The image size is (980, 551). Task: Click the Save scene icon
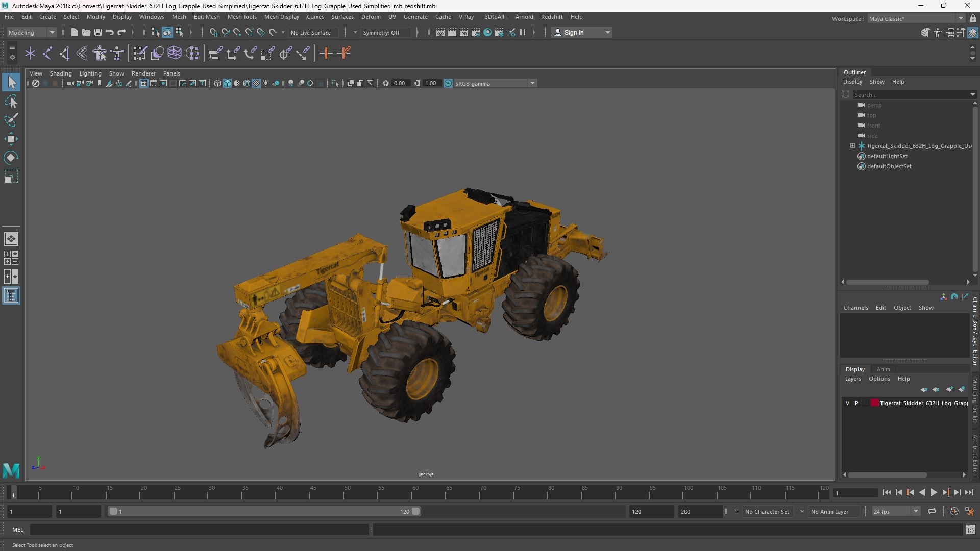tap(98, 32)
